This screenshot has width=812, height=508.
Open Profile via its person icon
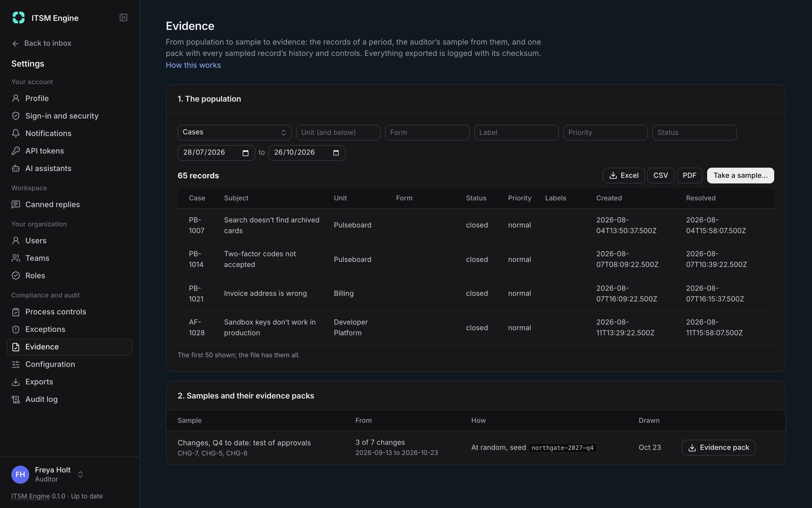pyautogui.click(x=16, y=98)
